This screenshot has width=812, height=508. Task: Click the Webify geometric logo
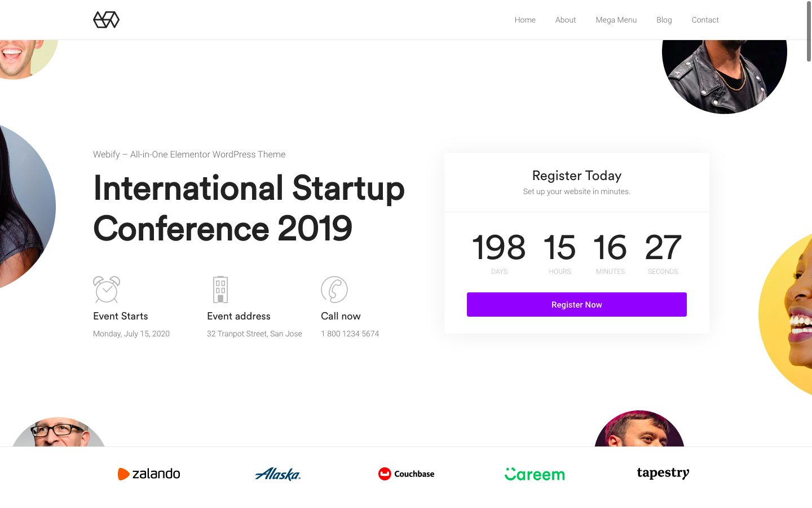106,20
